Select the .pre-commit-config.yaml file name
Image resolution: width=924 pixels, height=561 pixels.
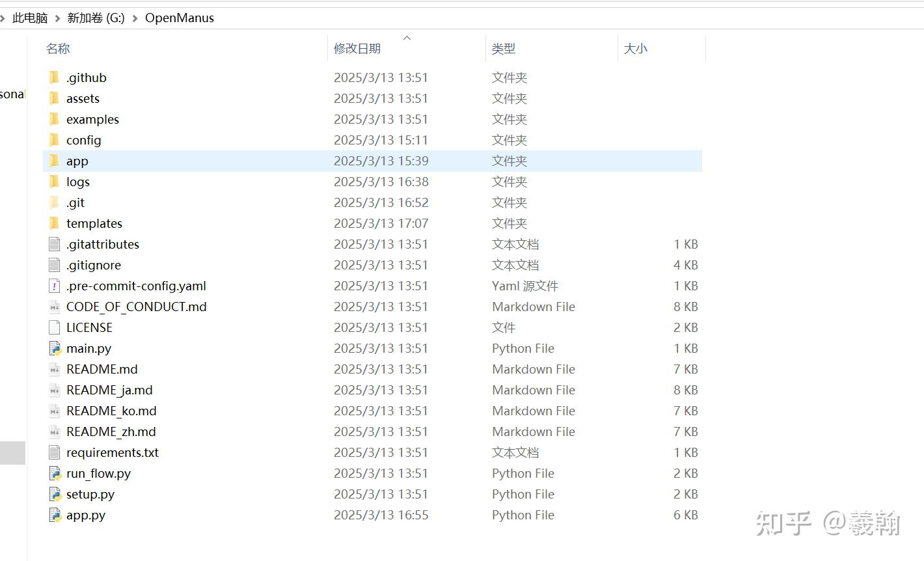(136, 286)
